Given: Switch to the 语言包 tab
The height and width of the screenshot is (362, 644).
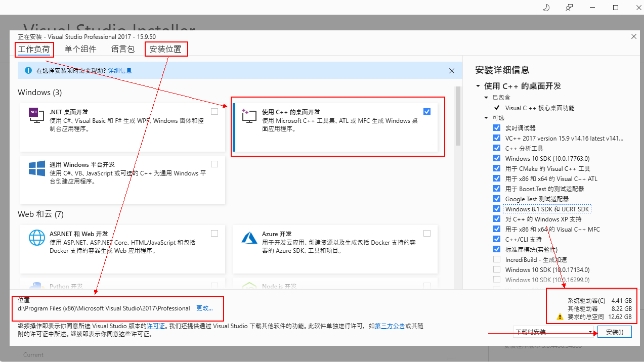Looking at the screenshot, I should [123, 49].
